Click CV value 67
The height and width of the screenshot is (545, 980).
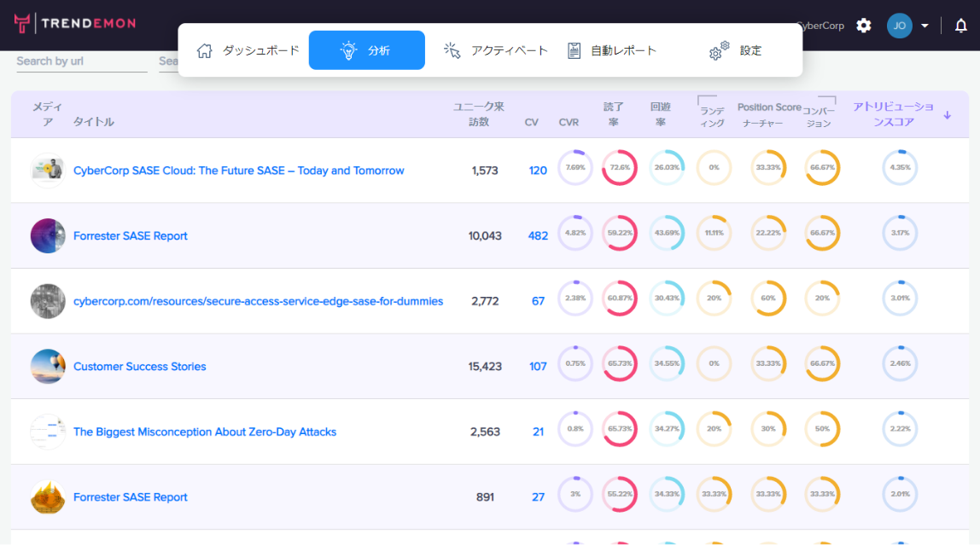[538, 301]
